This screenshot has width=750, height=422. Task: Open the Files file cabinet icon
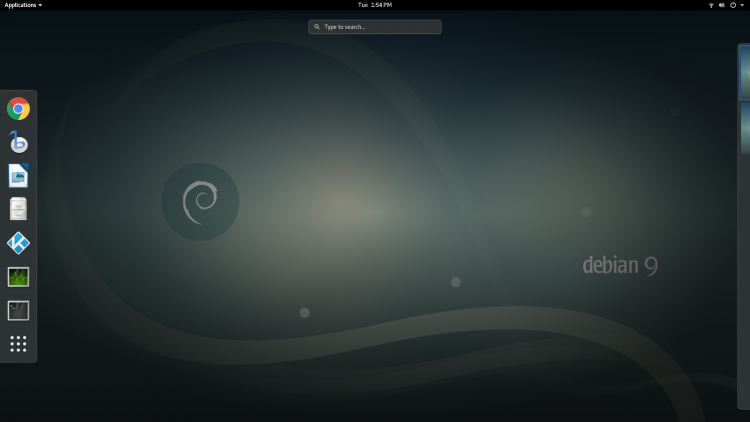tap(18, 209)
